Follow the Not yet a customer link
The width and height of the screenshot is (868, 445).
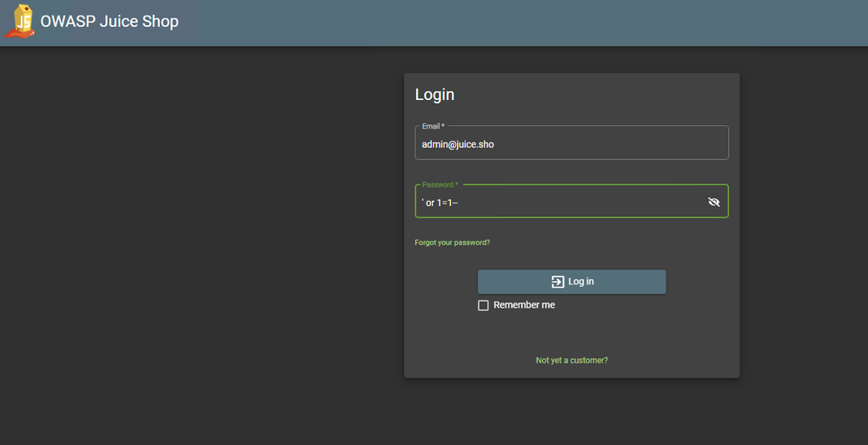point(572,361)
